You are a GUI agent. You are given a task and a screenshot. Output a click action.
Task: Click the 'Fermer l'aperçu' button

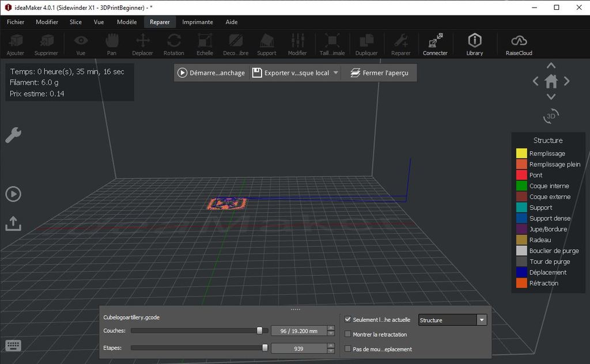pyautogui.click(x=379, y=73)
